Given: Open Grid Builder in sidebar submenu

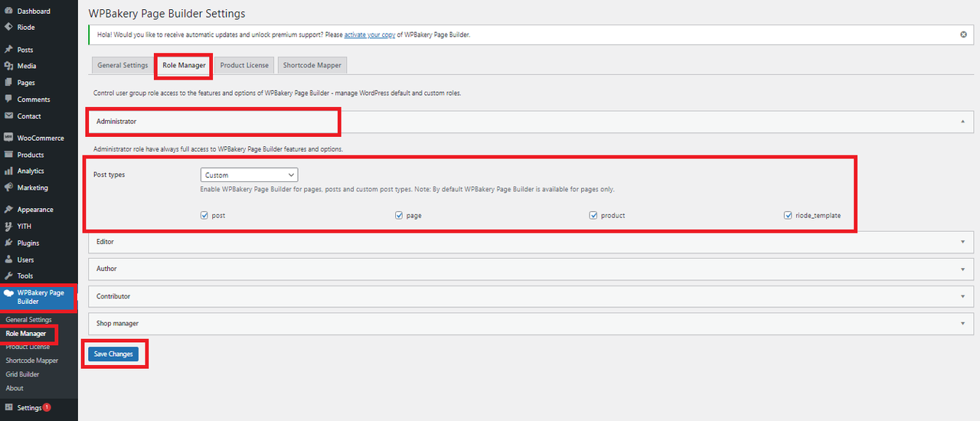Looking at the screenshot, I should tap(23, 374).
